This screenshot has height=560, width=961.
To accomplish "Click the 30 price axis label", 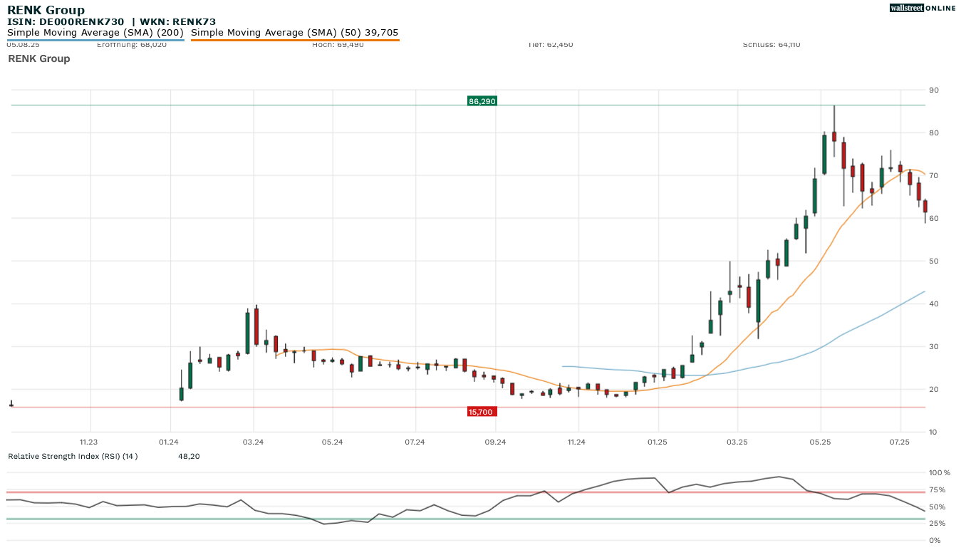I will (934, 347).
